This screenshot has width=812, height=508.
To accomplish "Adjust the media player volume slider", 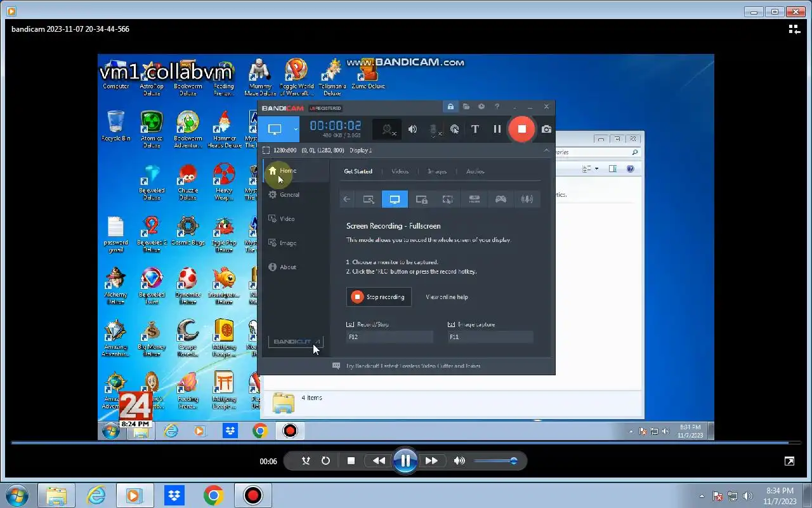I will [495, 461].
